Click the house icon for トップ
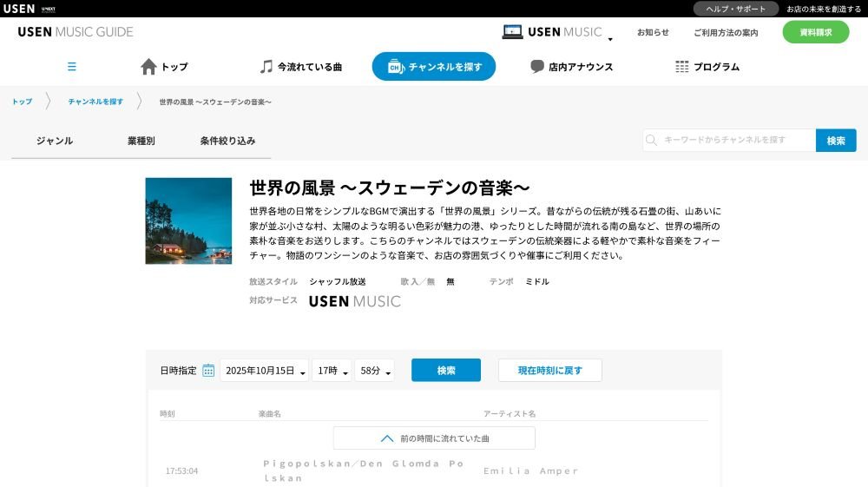 tap(148, 67)
